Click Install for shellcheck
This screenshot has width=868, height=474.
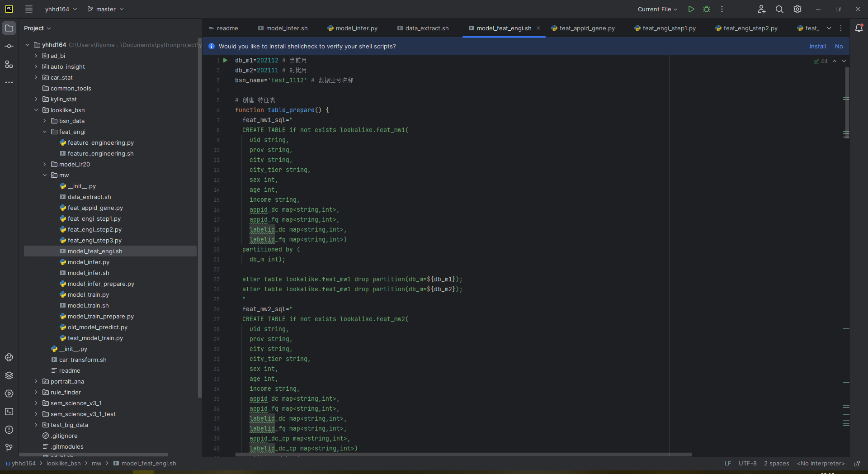817,46
